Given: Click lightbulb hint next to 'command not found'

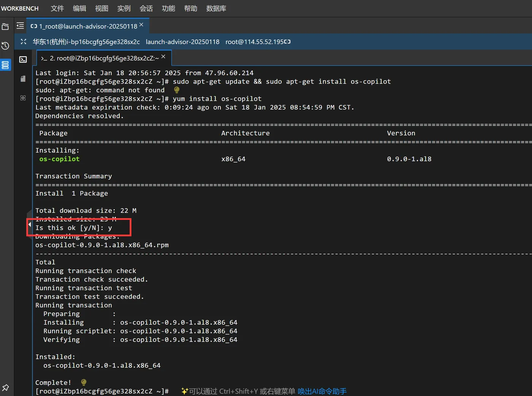Looking at the screenshot, I should point(177,90).
